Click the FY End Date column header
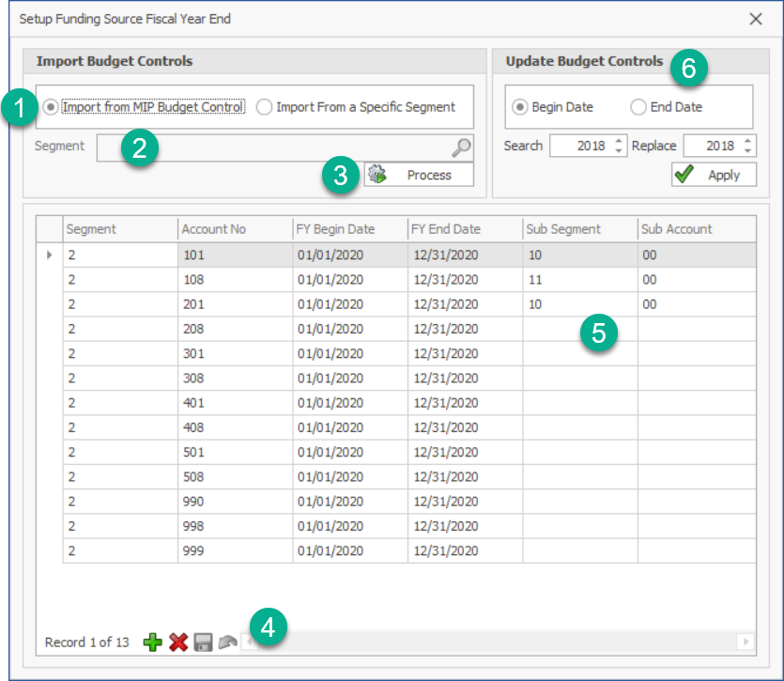 click(465, 229)
